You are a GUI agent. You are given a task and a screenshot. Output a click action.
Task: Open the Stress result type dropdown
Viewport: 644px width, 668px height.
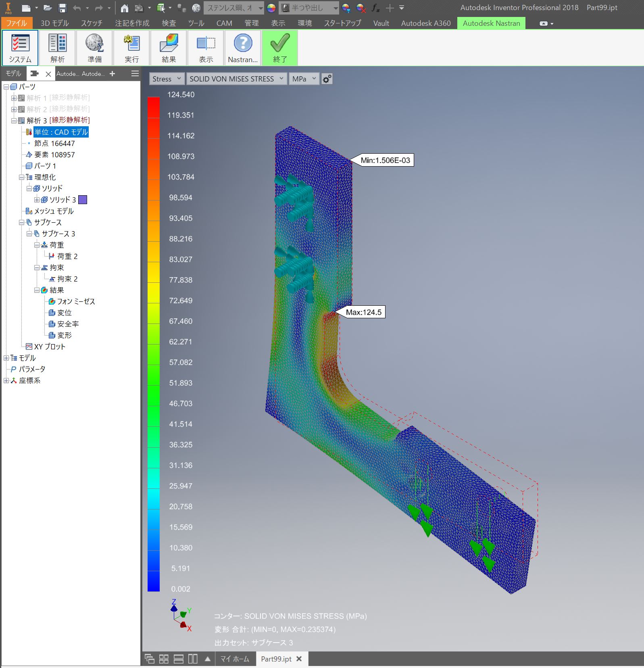tap(167, 79)
